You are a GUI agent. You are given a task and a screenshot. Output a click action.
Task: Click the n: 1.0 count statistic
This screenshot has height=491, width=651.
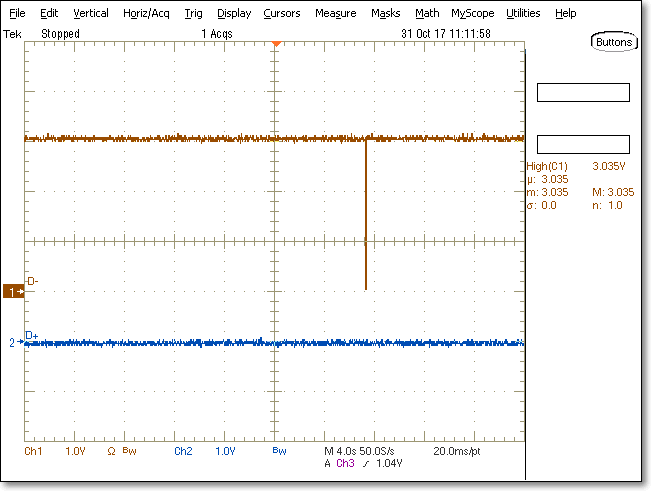[607, 205]
